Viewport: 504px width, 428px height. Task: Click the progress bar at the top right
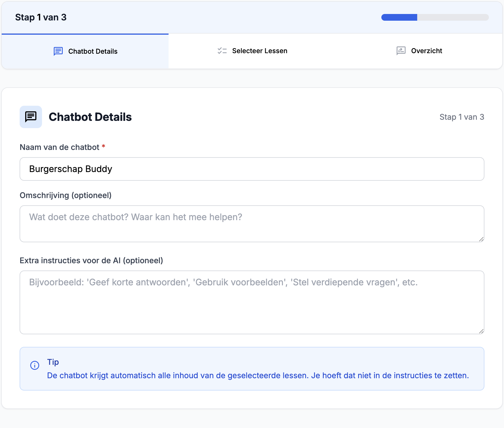(x=435, y=17)
